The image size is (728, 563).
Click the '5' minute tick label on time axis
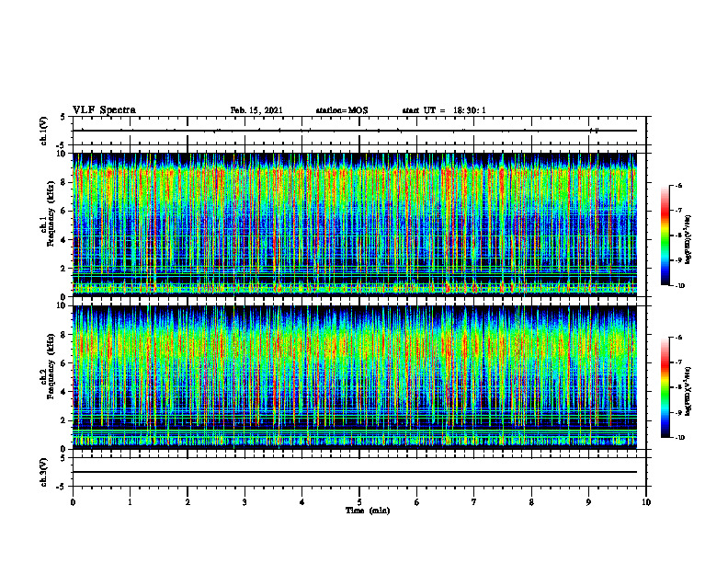point(359,502)
